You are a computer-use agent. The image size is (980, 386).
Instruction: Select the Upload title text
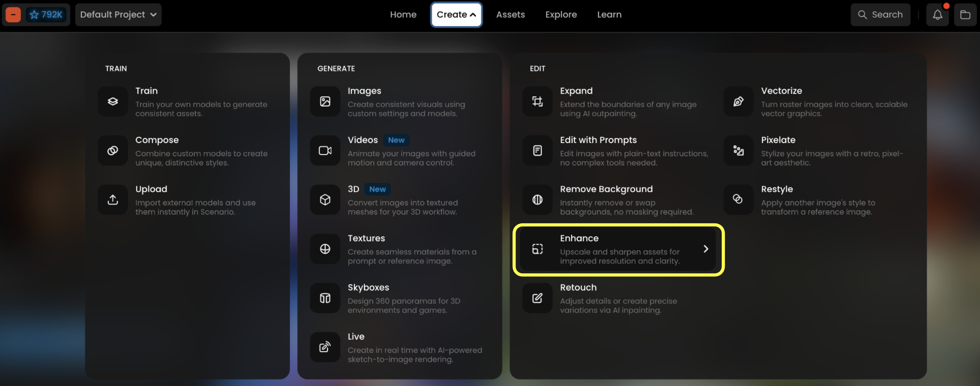coord(151,189)
